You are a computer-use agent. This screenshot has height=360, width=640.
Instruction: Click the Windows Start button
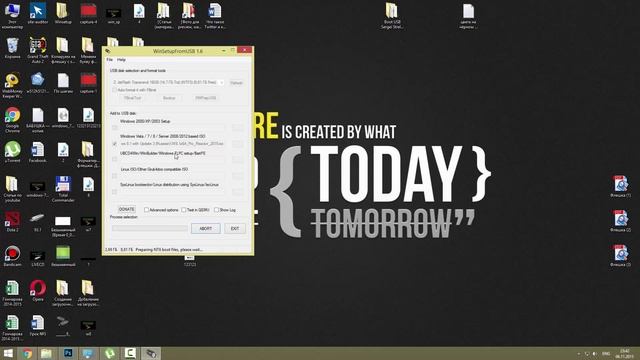8,353
